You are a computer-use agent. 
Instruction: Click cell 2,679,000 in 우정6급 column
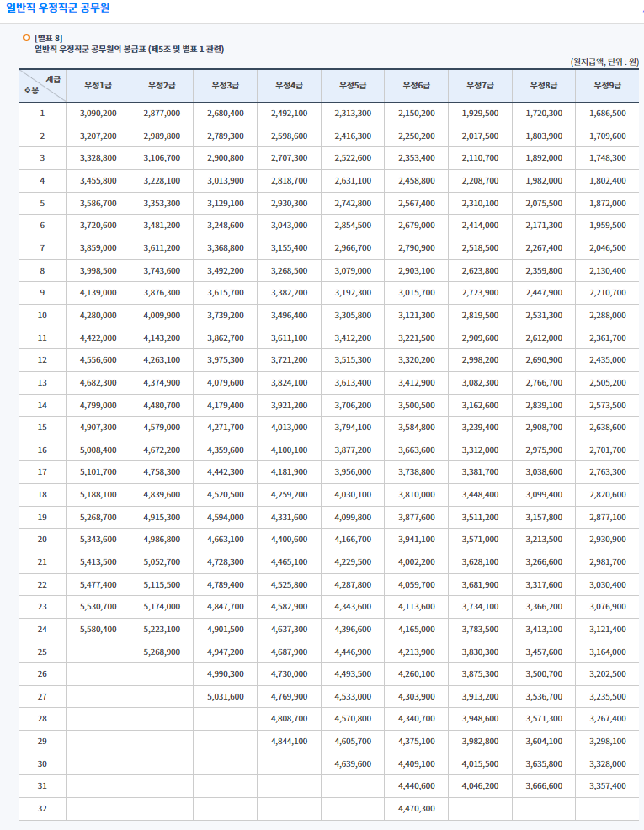click(417, 225)
